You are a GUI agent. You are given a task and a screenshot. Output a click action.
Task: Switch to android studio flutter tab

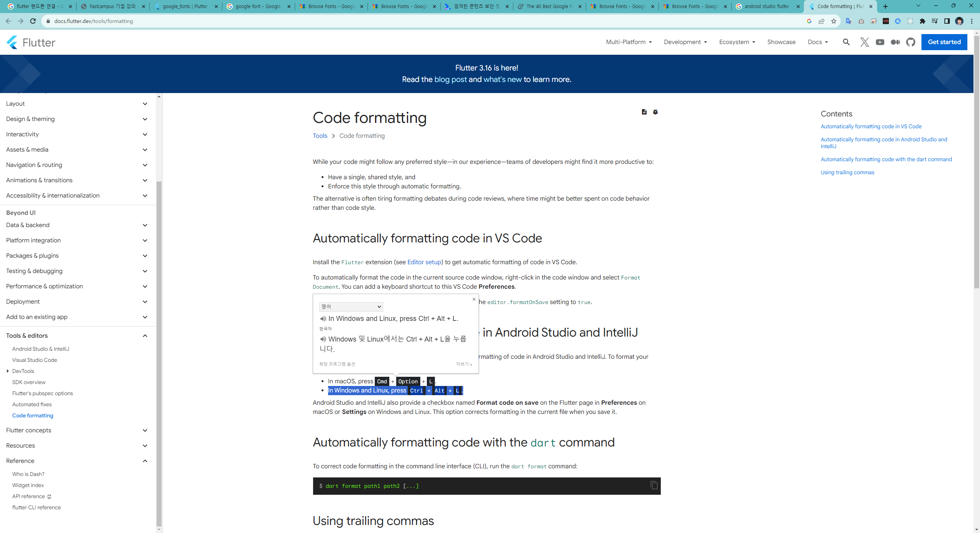(x=767, y=7)
